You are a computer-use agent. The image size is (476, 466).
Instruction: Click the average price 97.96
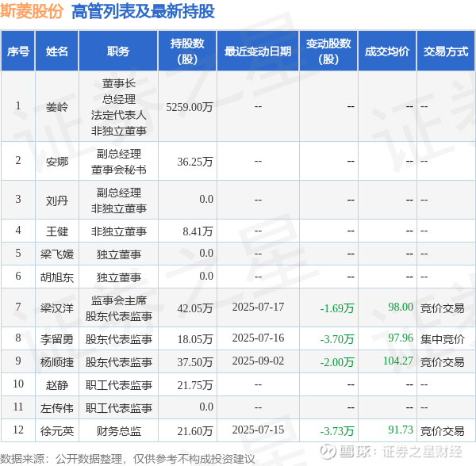[401, 338]
